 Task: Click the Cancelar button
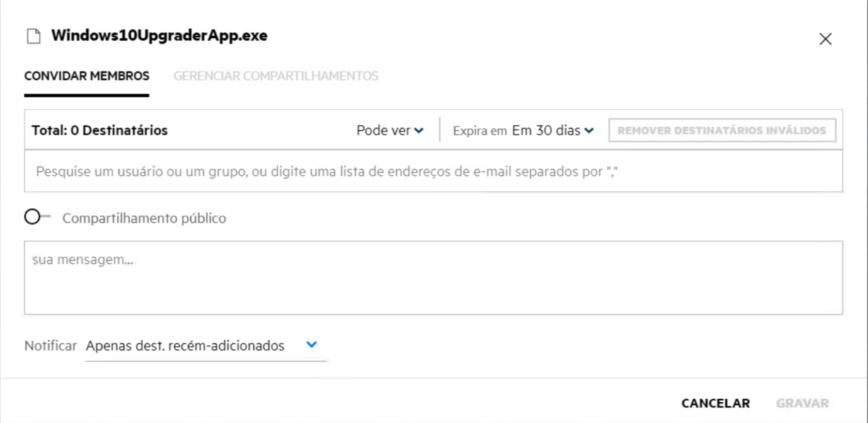716,403
